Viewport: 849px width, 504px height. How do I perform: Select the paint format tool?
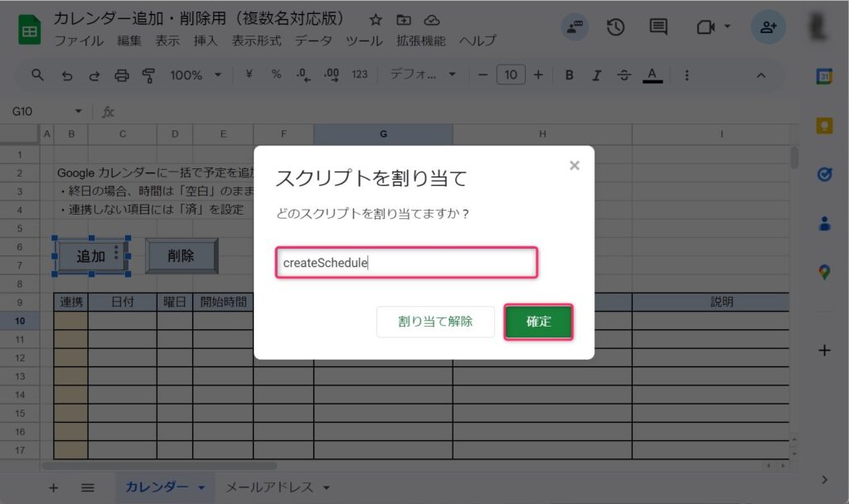tap(148, 75)
